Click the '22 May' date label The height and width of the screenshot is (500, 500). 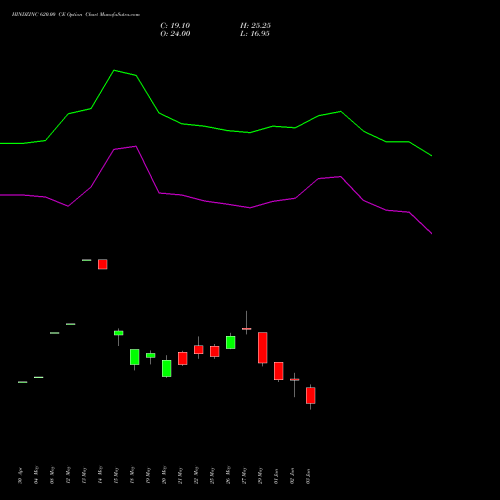(196, 475)
